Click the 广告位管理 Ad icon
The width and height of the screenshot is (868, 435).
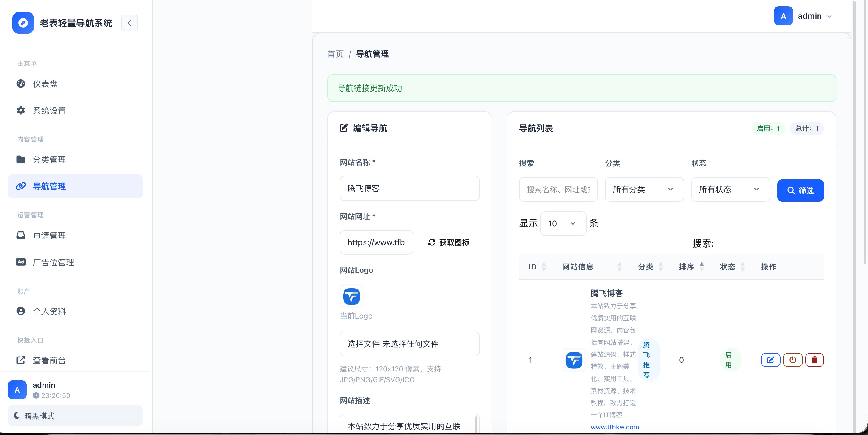pos(21,262)
